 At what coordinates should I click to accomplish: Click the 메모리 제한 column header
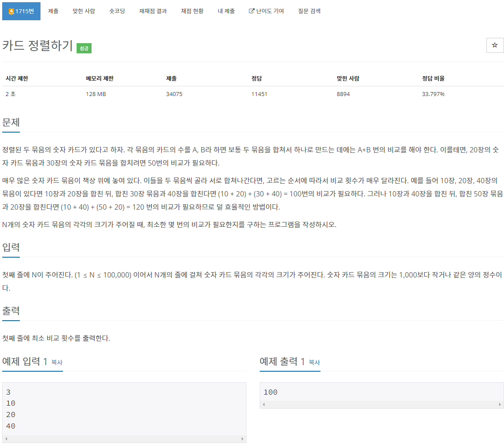click(x=99, y=78)
